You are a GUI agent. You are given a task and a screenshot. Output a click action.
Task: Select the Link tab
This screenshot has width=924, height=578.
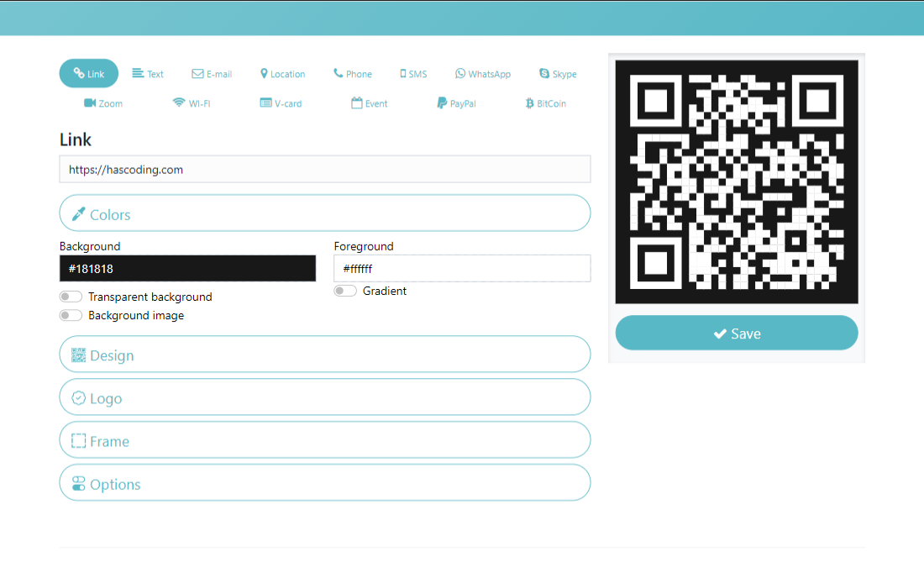89,74
